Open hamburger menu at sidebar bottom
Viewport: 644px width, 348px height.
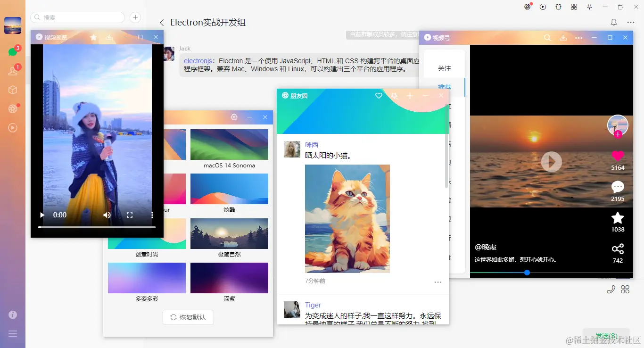tap(13, 333)
